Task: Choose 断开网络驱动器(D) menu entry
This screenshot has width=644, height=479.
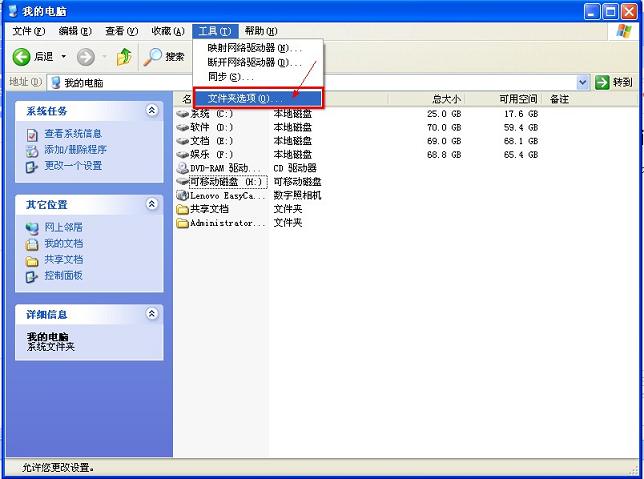Action: pyautogui.click(x=258, y=63)
